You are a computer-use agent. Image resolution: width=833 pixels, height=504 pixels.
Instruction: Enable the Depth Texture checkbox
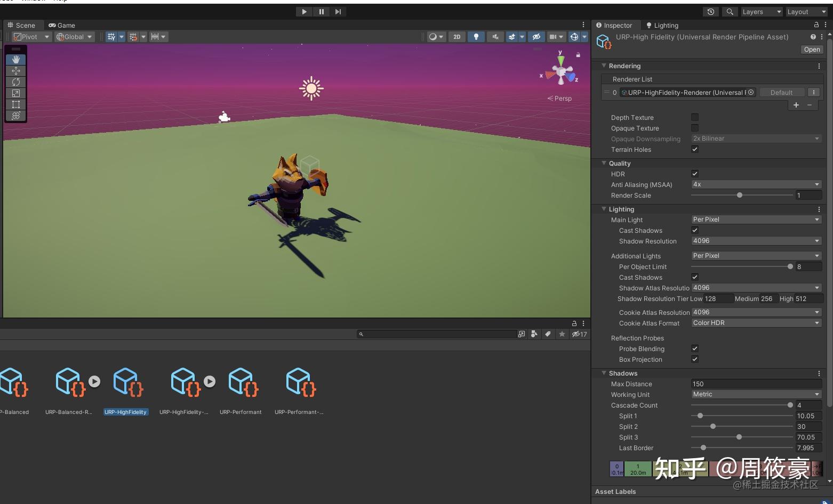695,117
